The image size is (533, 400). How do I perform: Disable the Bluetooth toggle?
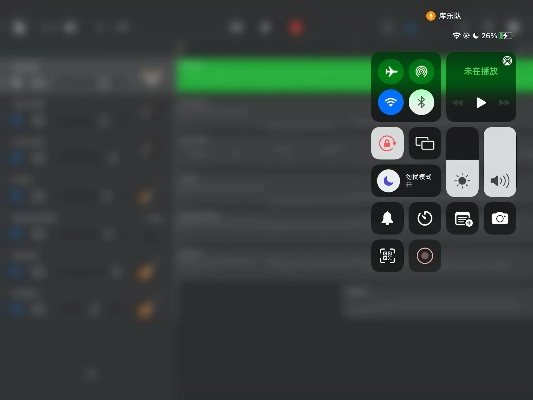coord(421,102)
